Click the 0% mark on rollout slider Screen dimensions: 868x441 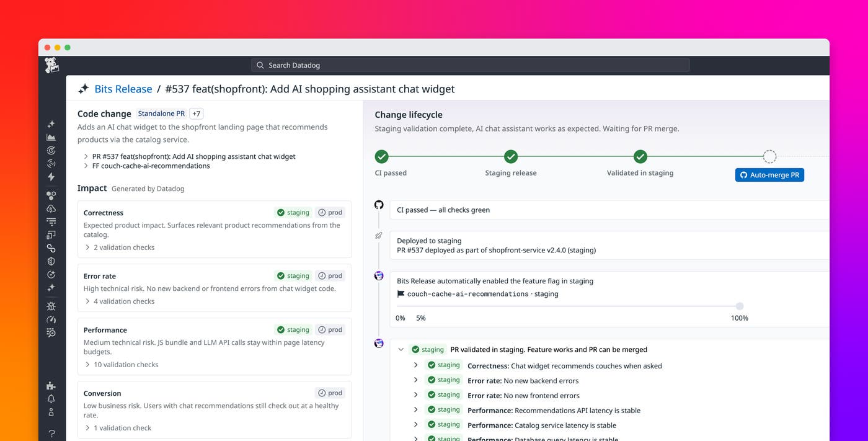pyautogui.click(x=401, y=318)
